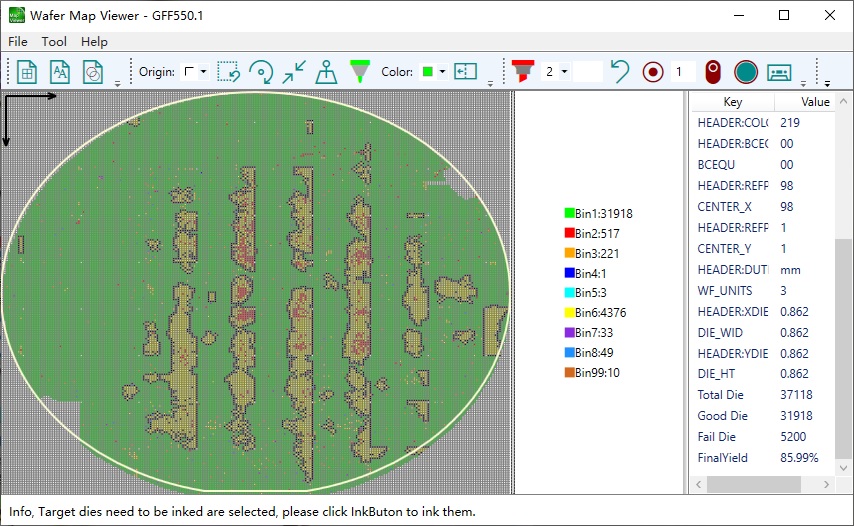Click the input field showing 1

[681, 72]
